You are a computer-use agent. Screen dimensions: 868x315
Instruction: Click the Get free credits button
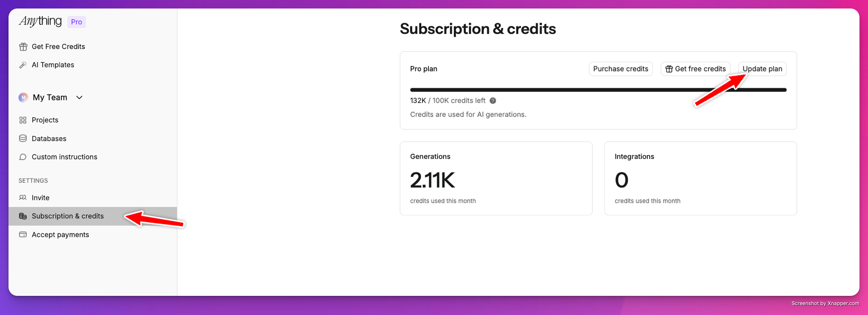pos(696,69)
